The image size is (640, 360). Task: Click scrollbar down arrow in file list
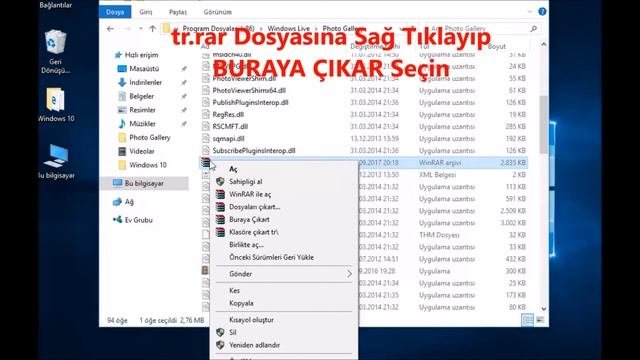pyautogui.click(x=543, y=309)
